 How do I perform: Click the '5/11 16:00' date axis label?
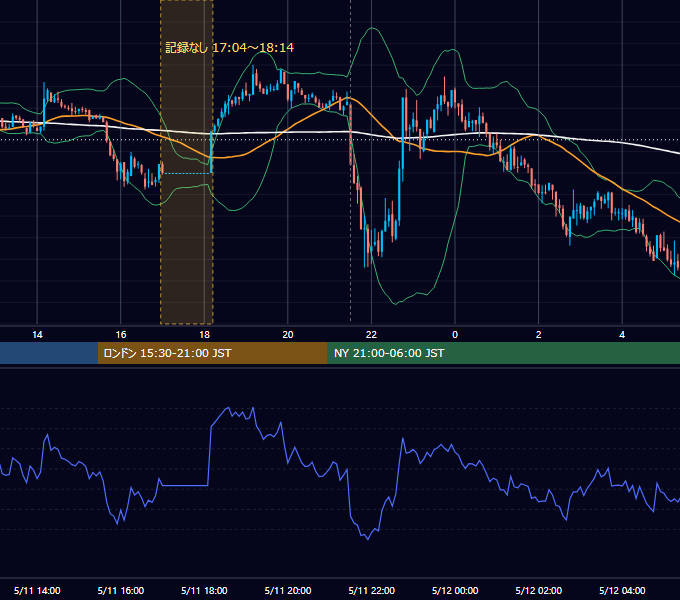[x=121, y=590]
